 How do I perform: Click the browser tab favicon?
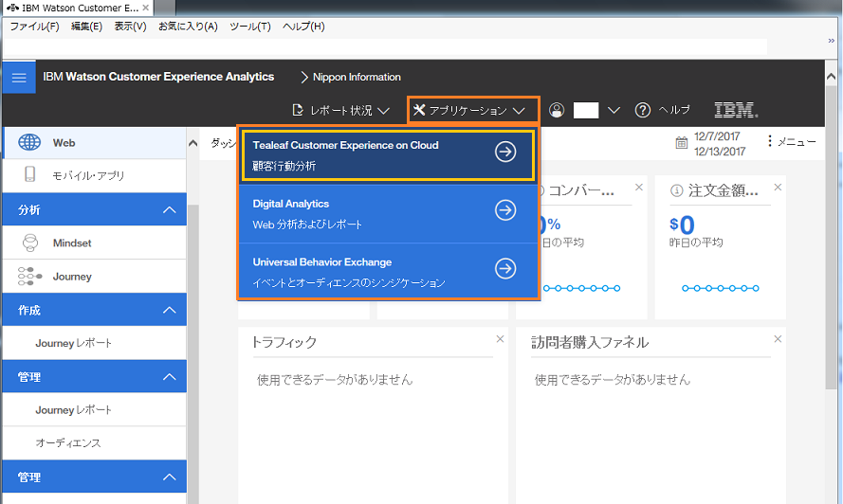[x=12, y=9]
